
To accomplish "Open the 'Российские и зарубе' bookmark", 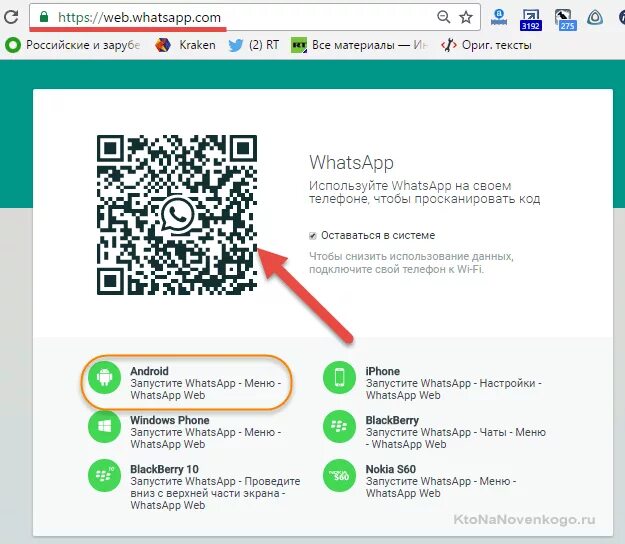I will pyautogui.click(x=73, y=45).
